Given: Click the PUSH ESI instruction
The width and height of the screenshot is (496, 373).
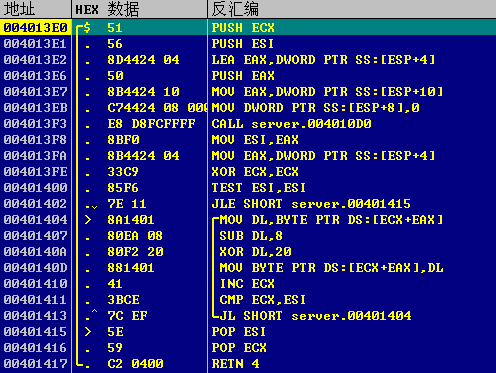Looking at the screenshot, I should 242,44.
